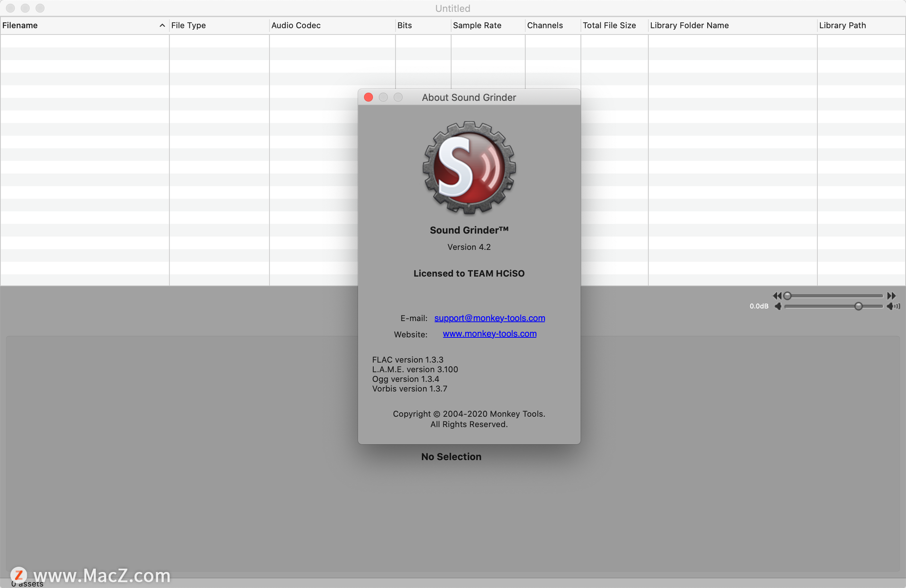The height and width of the screenshot is (588, 906).
Task: Sort by the Audio Codec column
Action: tap(332, 25)
